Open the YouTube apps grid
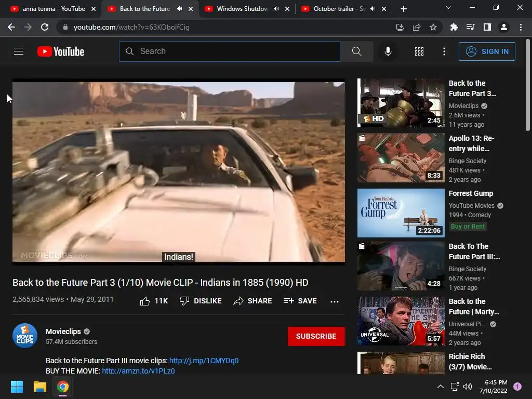 pyautogui.click(x=419, y=51)
